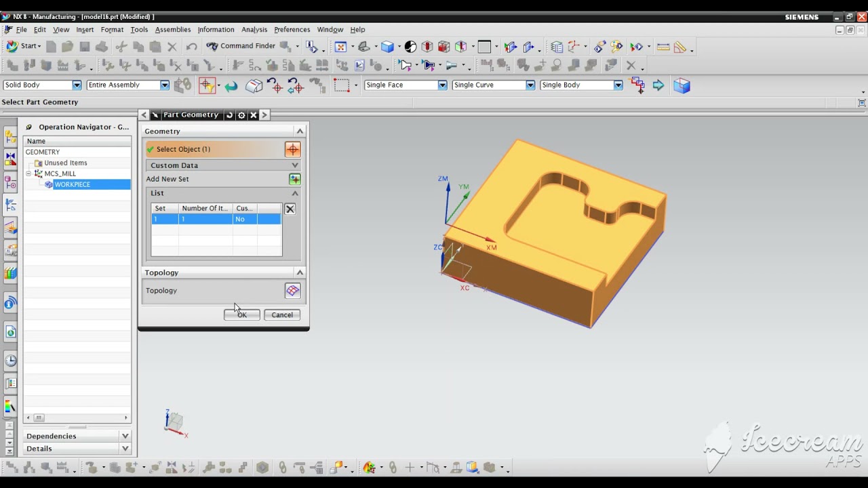
Task: Click the Fit view icon
Action: click(340, 47)
